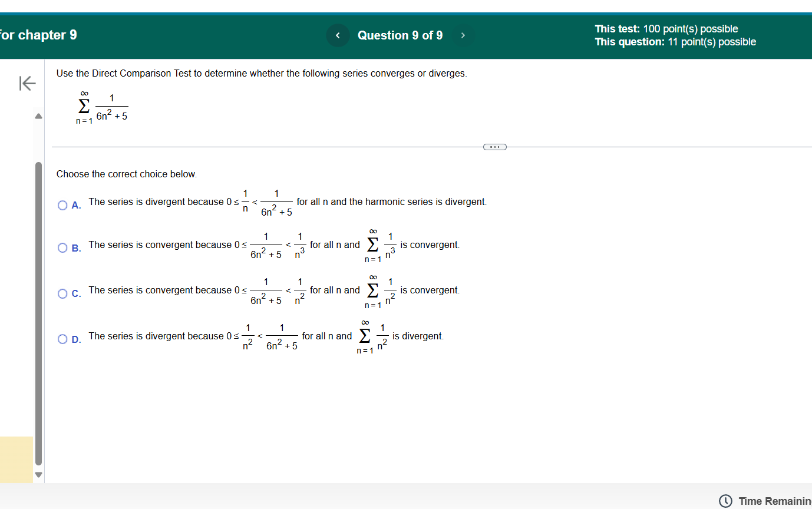Viewport: 812px width, 509px height.
Task: Collapse the problem statement using the divider toggle
Action: pyautogui.click(x=494, y=147)
